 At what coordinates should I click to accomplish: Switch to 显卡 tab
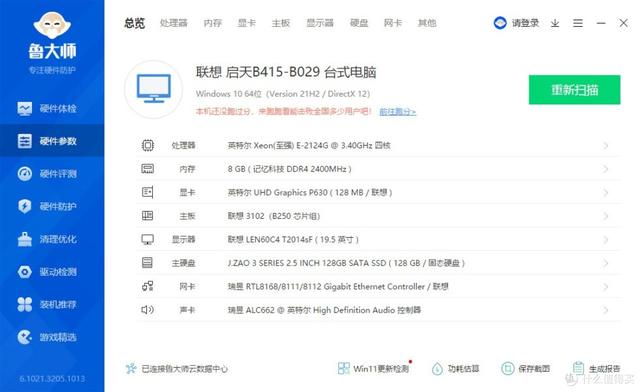247,23
